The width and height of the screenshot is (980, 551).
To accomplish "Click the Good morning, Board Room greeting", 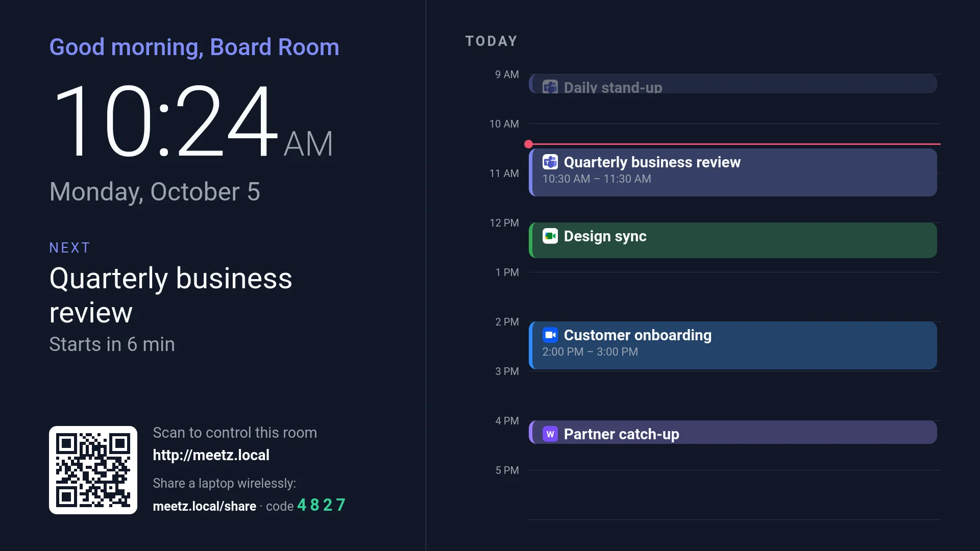I will coord(194,47).
